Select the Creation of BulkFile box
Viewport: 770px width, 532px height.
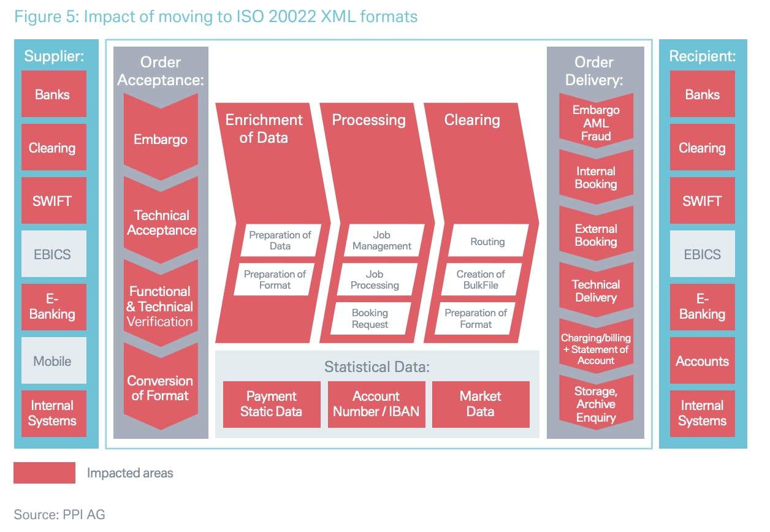(481, 279)
